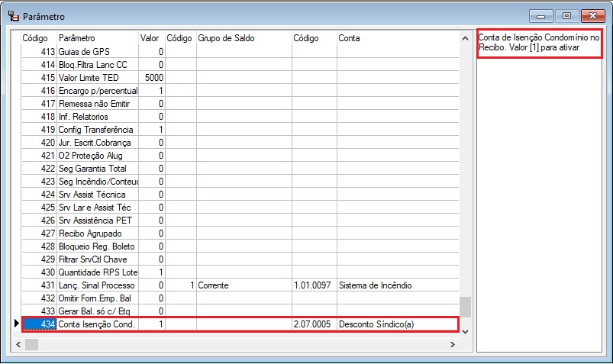Select the 'Conta Isenção Cond.' cell
613x364 pixels.
point(98,324)
